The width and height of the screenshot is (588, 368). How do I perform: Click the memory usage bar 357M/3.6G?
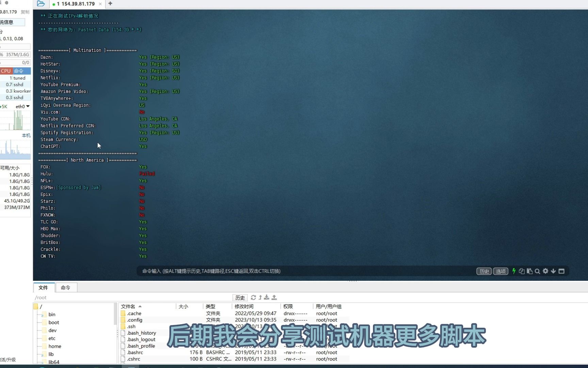coord(15,55)
